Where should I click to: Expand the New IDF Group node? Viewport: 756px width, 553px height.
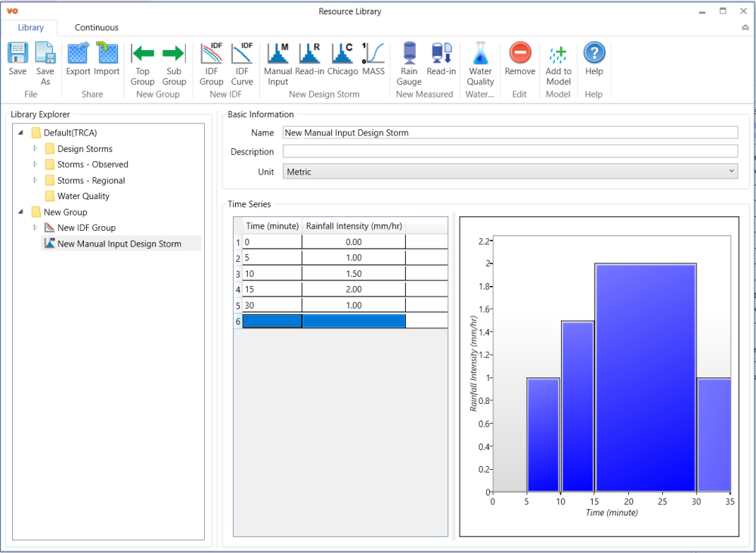pos(35,228)
